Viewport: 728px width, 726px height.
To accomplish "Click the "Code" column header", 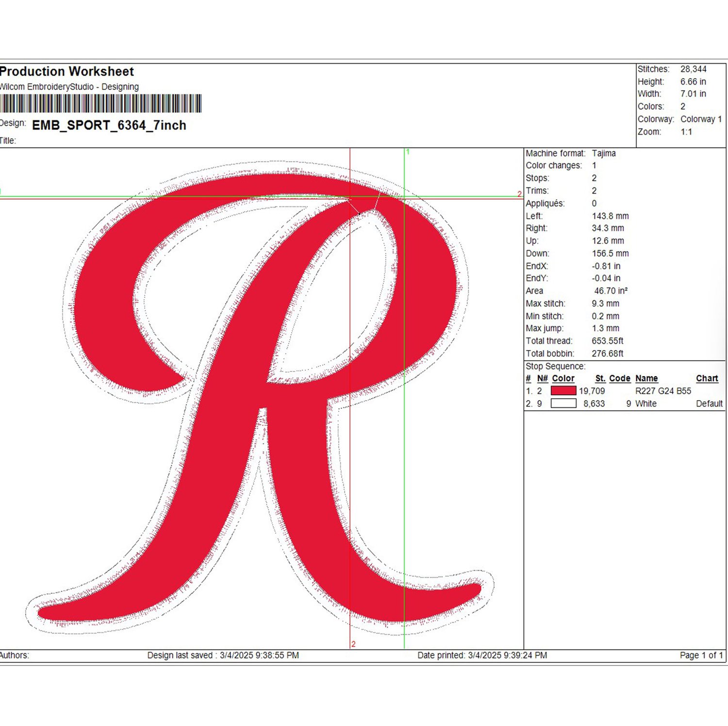I will [620, 378].
